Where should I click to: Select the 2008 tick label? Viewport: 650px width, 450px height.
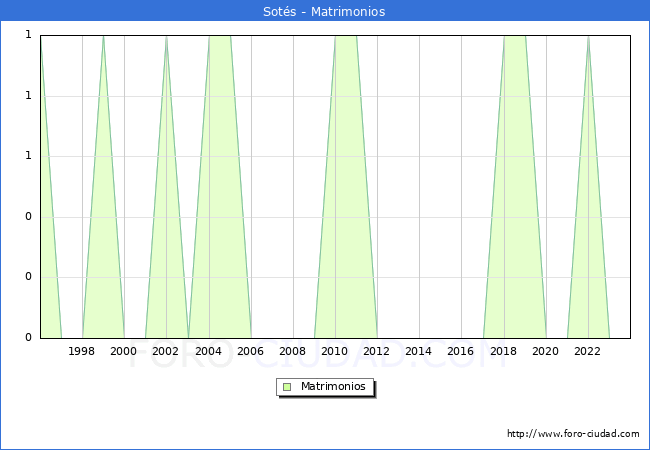point(292,351)
